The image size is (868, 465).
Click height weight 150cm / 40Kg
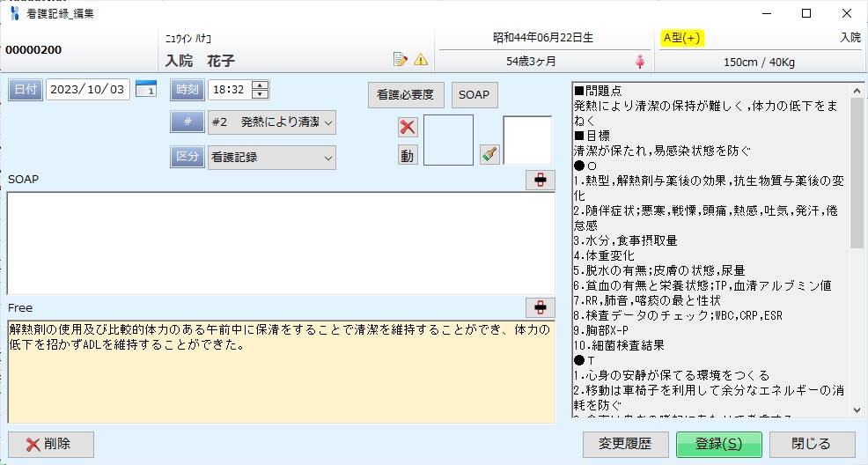pyautogui.click(x=759, y=62)
